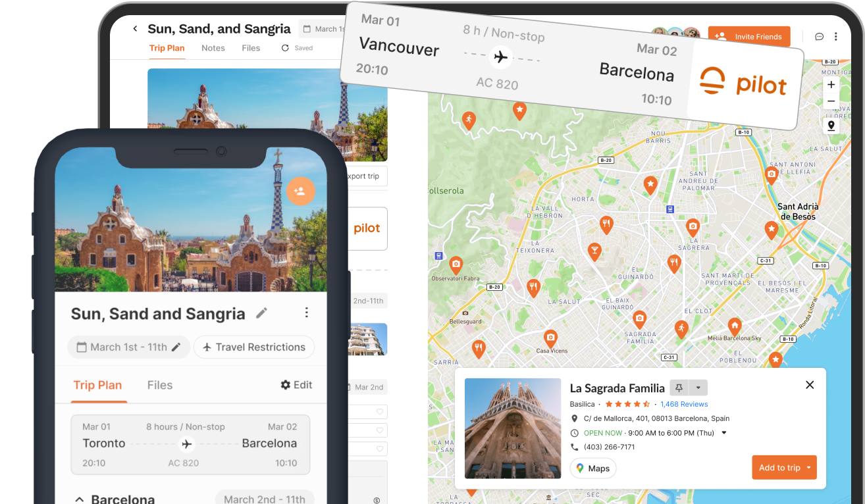Open the March 1st - 11th date chip
This screenshot has width=865, height=504.
[x=128, y=347]
